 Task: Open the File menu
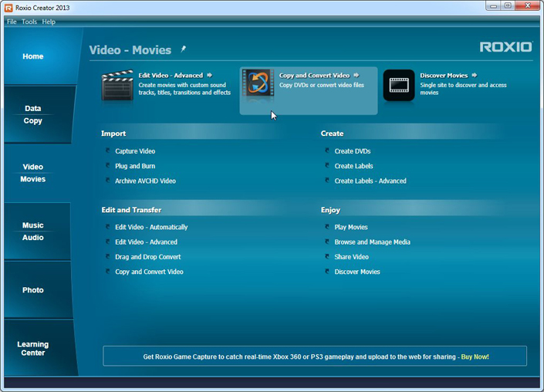click(x=12, y=22)
